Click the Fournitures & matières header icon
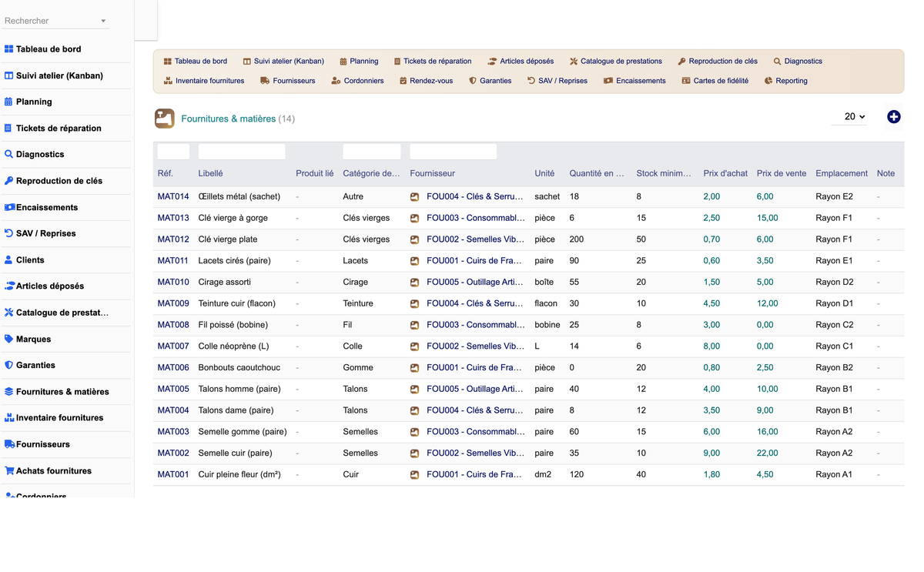Screen dimensions: 924x572 [x=164, y=119]
